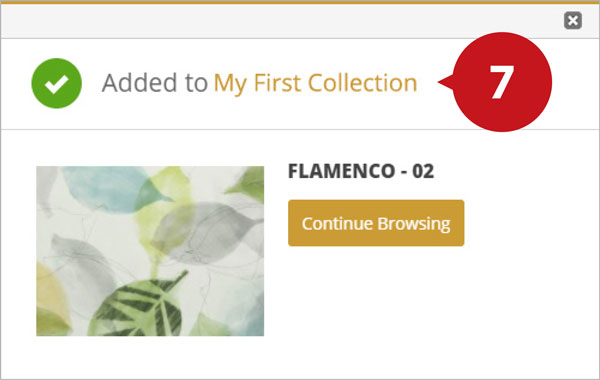The height and width of the screenshot is (380, 600).
Task: Click the blue leaf in fabric swatch
Action: coord(111,189)
